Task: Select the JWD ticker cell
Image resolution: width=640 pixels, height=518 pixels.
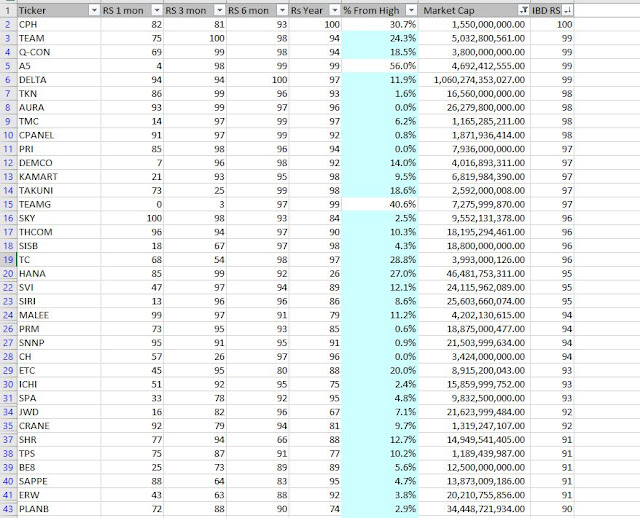Action: pos(59,412)
